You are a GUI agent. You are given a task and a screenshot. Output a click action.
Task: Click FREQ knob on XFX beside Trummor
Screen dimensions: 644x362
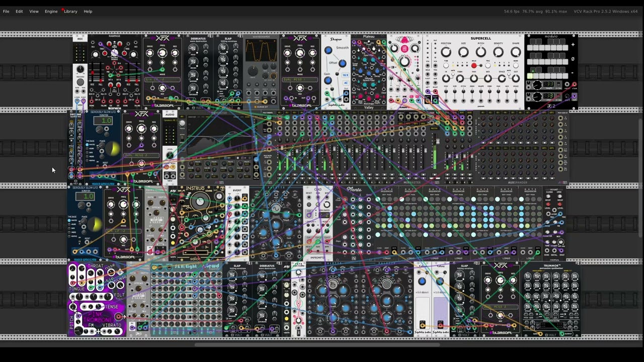[x=500, y=280]
